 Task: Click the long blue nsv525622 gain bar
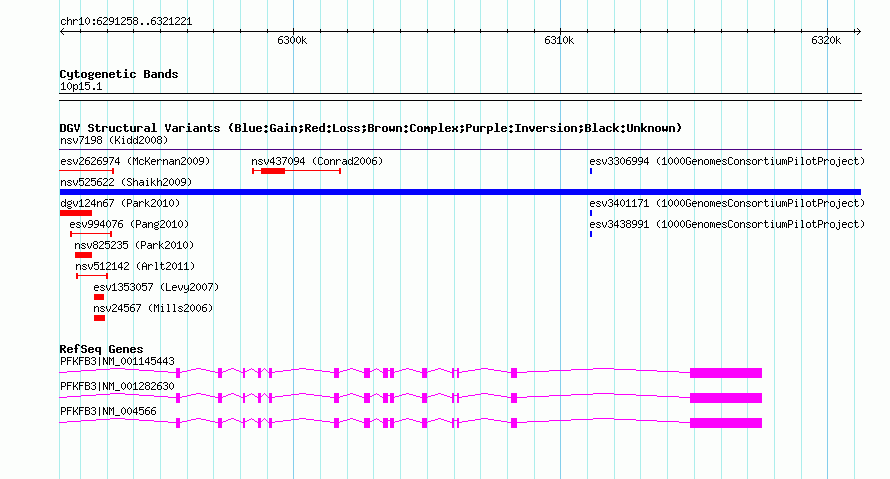(460, 192)
